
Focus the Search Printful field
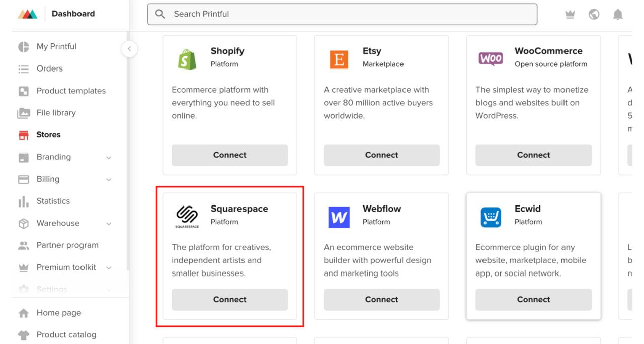pos(342,14)
